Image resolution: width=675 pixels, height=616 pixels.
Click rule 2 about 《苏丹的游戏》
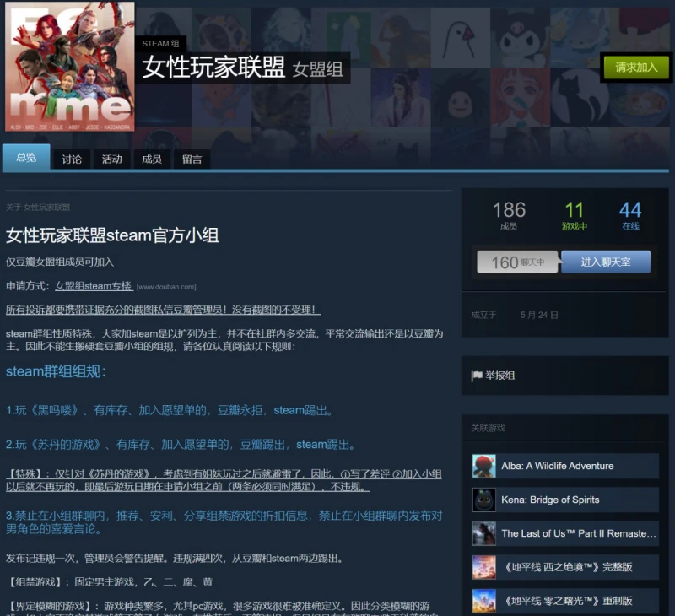click(181, 444)
